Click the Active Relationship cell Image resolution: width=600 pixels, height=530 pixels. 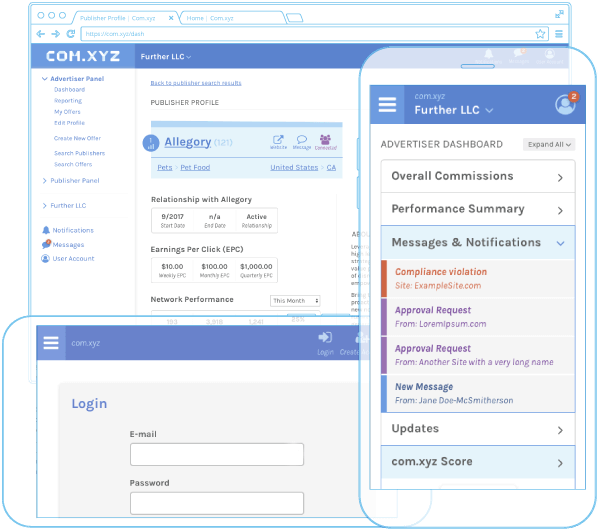click(256, 220)
